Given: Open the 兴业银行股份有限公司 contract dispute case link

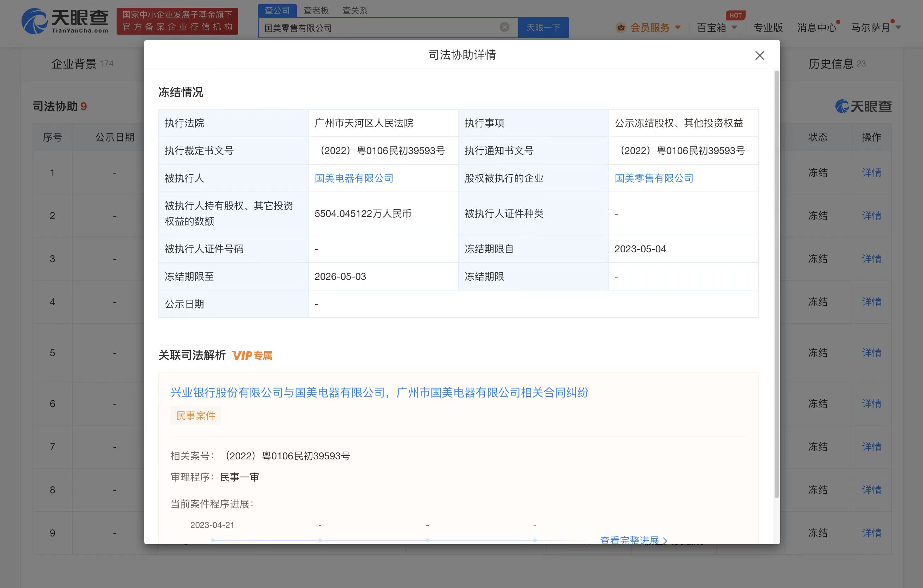Looking at the screenshot, I should (379, 393).
